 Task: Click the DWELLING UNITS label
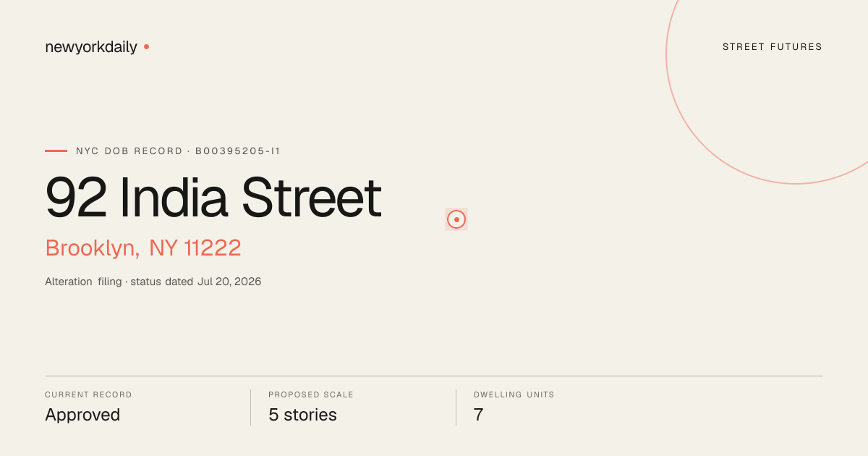point(514,395)
